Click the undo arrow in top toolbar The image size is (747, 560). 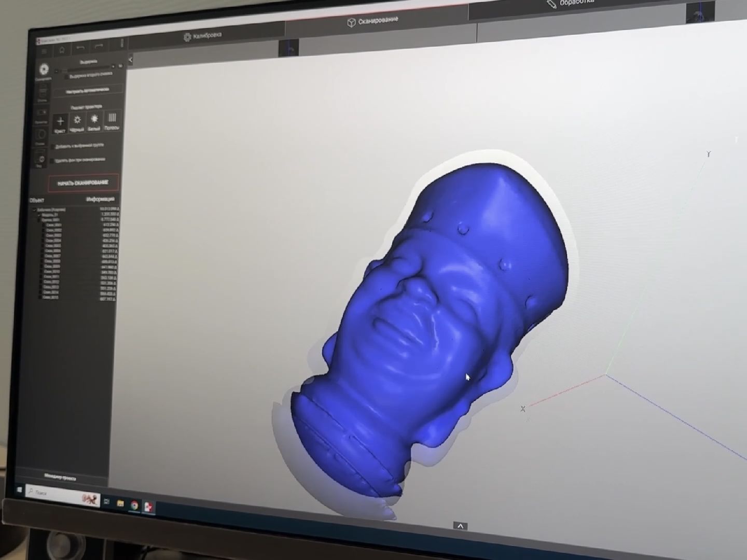pos(80,48)
